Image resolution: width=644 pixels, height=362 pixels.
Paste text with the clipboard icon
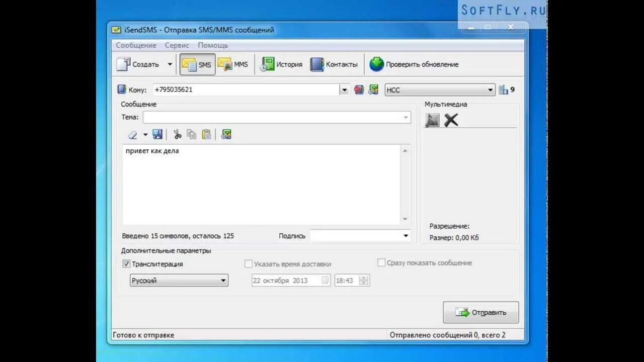[x=206, y=134]
